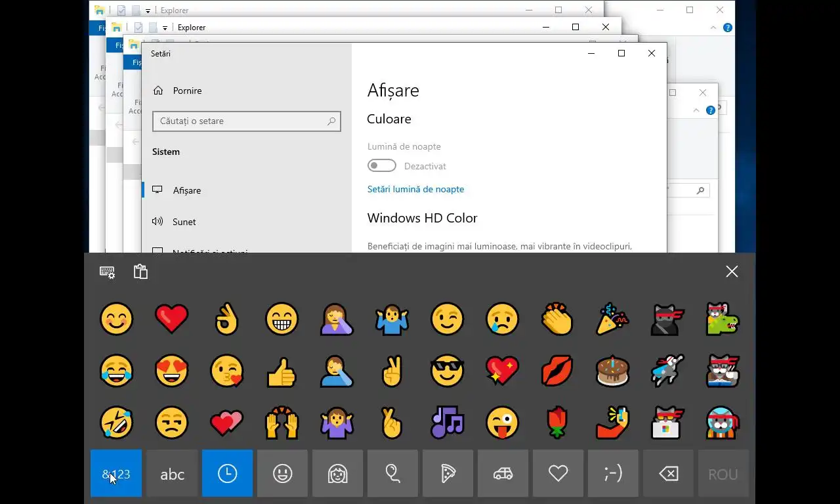Viewport: 840px width, 504px height.
Task: Insert the kissing face emoji
Action: [226, 371]
